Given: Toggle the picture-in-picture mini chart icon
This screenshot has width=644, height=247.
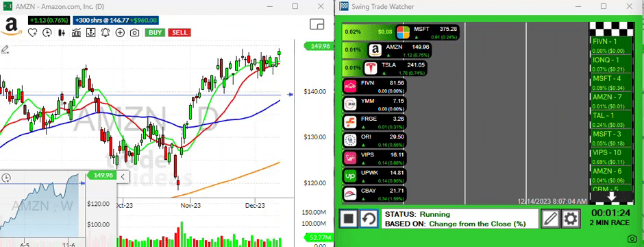Looking at the screenshot, I should 317,24.
